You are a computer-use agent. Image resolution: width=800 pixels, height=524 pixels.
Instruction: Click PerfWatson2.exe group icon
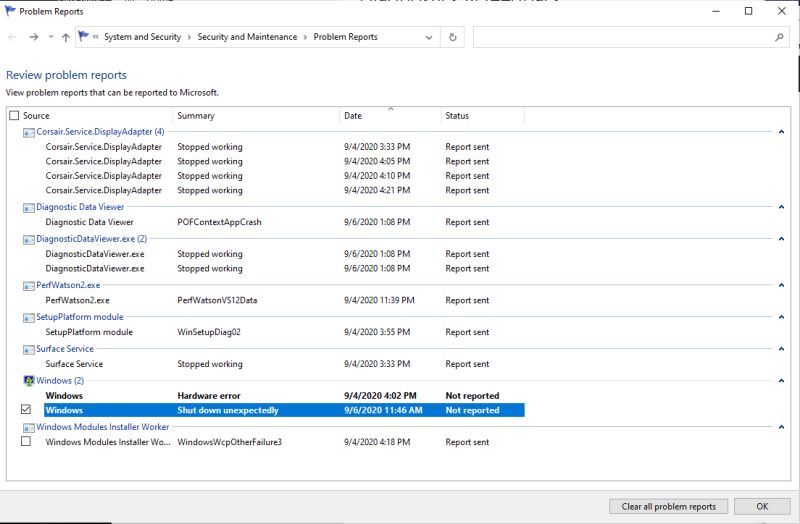pyautogui.click(x=29, y=286)
